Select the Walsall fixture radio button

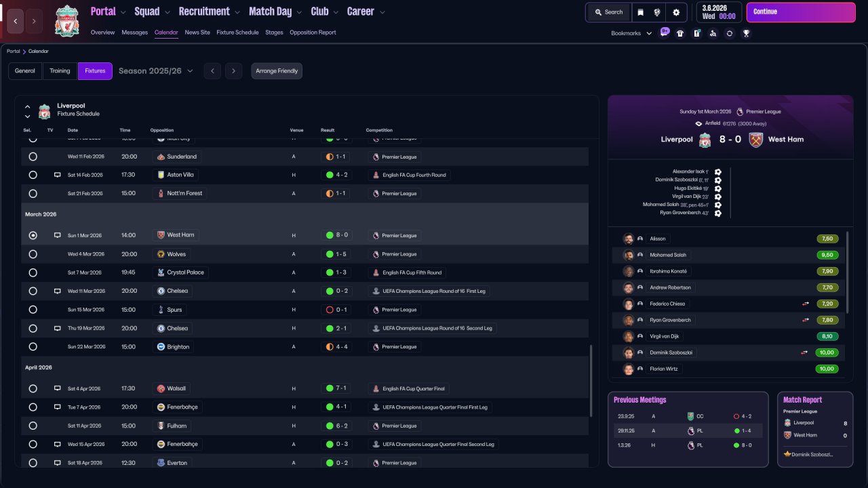[x=33, y=389]
